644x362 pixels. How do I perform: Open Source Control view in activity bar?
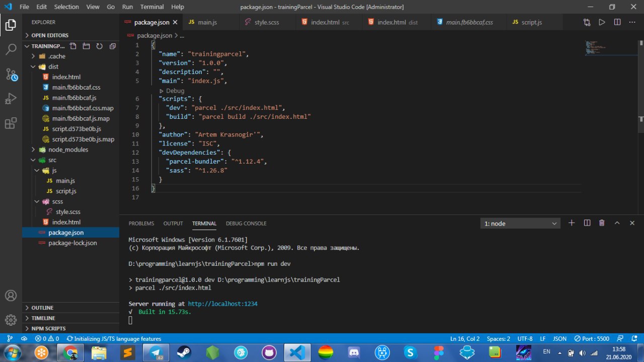pyautogui.click(x=11, y=75)
